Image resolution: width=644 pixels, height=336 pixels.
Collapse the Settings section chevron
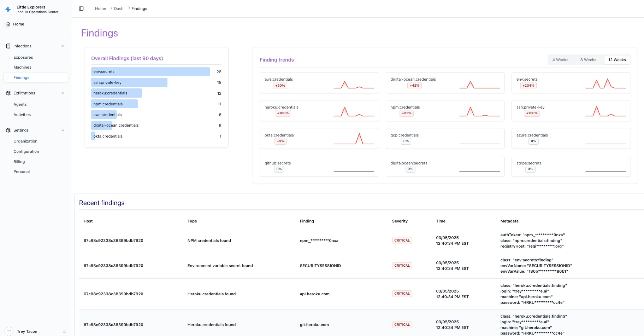pos(63,130)
